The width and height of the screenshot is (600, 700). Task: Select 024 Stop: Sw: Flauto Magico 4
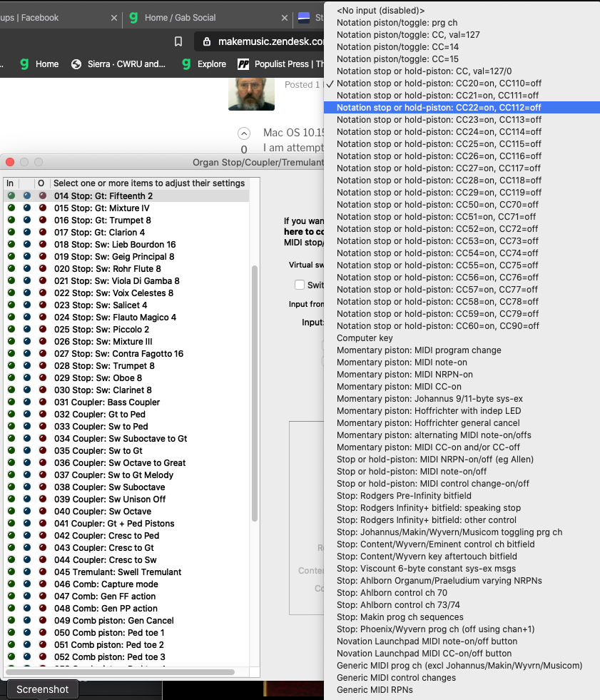[115, 317]
